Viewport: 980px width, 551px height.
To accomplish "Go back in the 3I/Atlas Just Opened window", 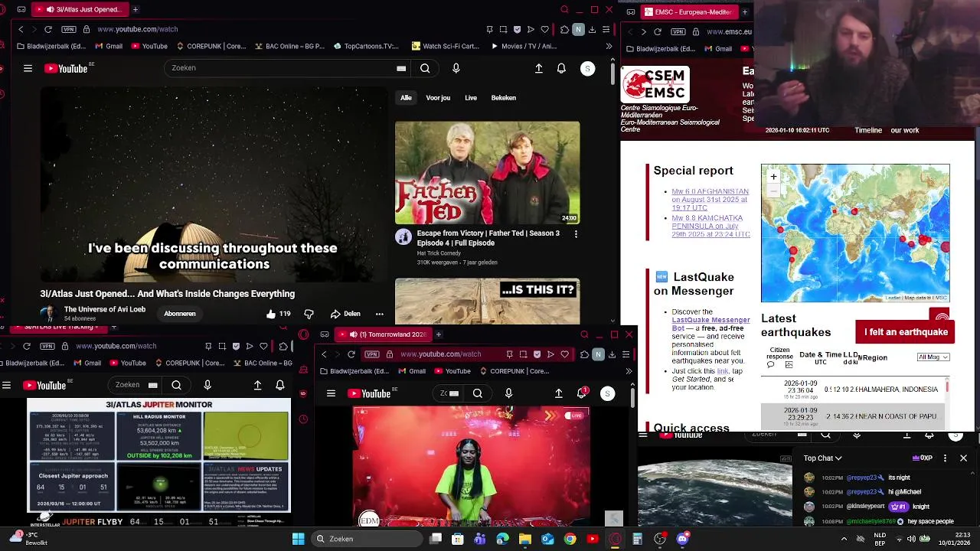I will (21, 29).
